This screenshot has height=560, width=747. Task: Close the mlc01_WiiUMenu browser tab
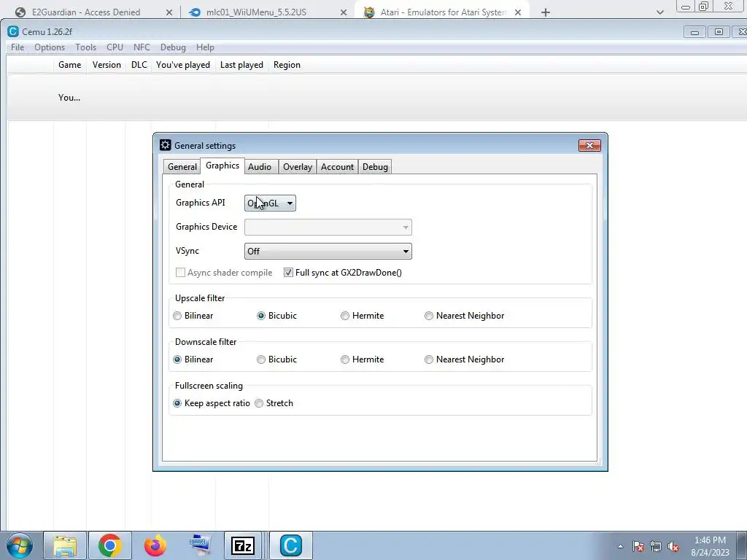(x=344, y=12)
